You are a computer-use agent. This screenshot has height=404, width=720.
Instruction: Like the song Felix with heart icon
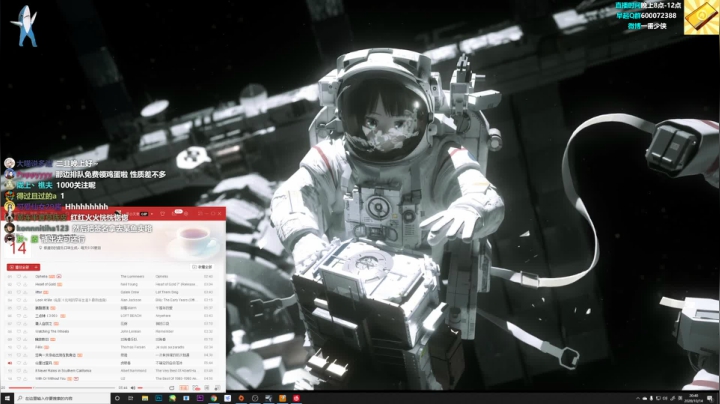point(19,347)
